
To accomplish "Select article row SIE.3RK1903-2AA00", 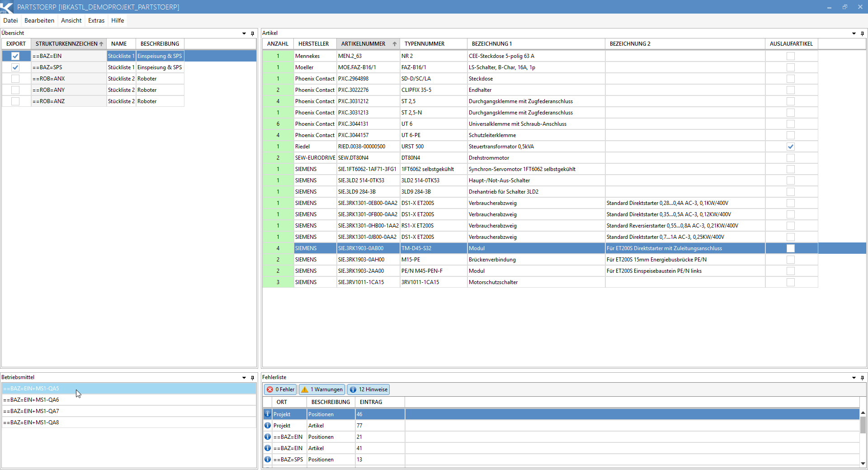I will click(540, 271).
